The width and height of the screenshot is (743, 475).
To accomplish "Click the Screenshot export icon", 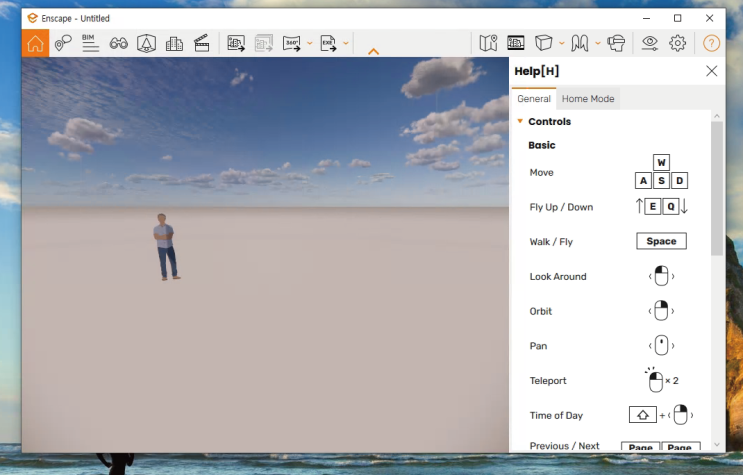I will pyautogui.click(x=236, y=43).
